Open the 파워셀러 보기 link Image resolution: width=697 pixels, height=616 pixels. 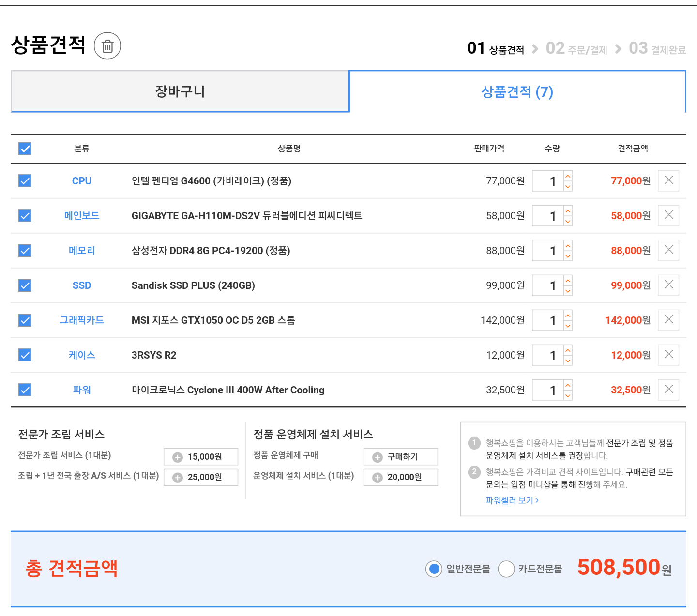click(x=512, y=500)
